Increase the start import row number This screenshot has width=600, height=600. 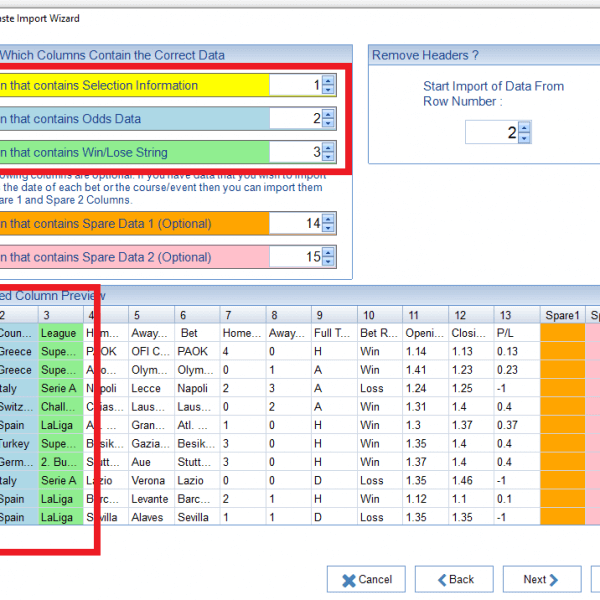(524, 128)
